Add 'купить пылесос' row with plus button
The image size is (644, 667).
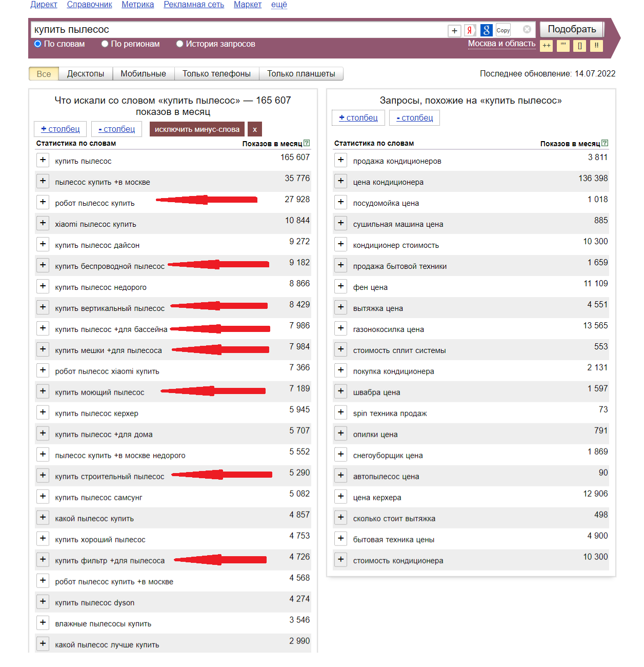[x=43, y=160]
